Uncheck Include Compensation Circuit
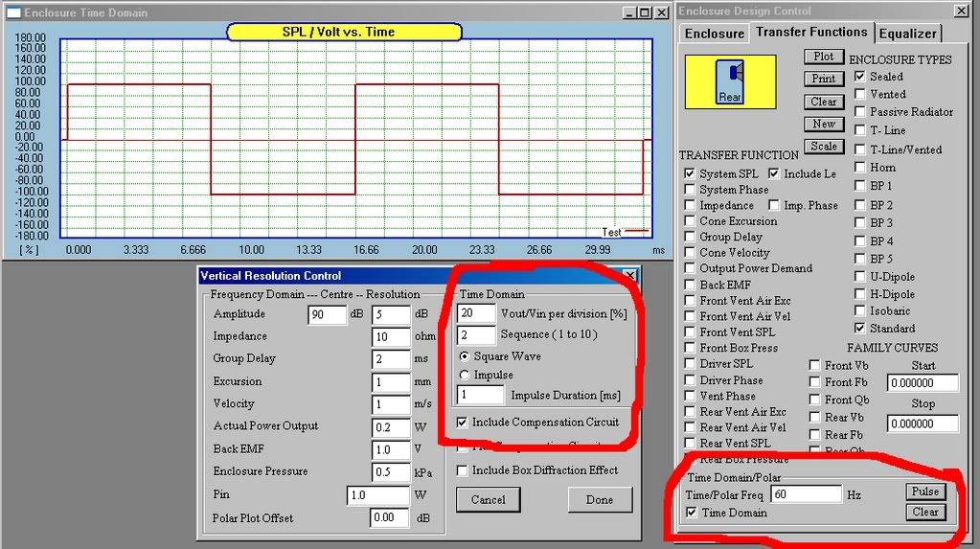This screenshot has width=980, height=549. (x=462, y=423)
